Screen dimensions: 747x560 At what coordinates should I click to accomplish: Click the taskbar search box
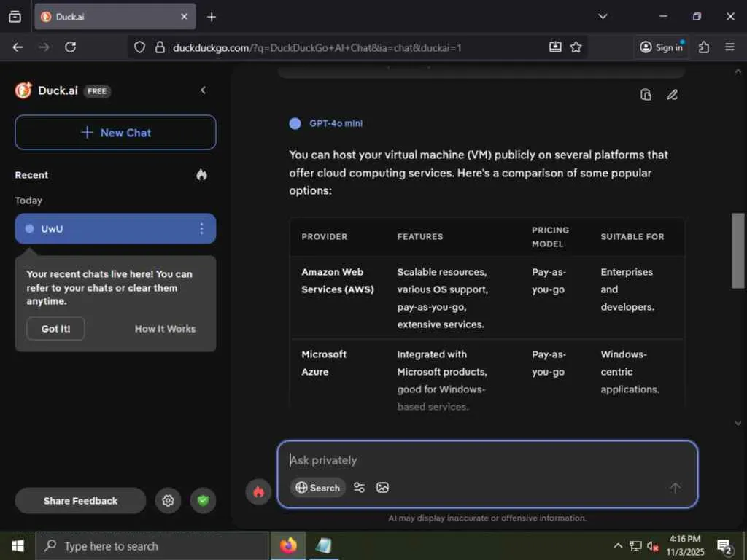[152, 546]
